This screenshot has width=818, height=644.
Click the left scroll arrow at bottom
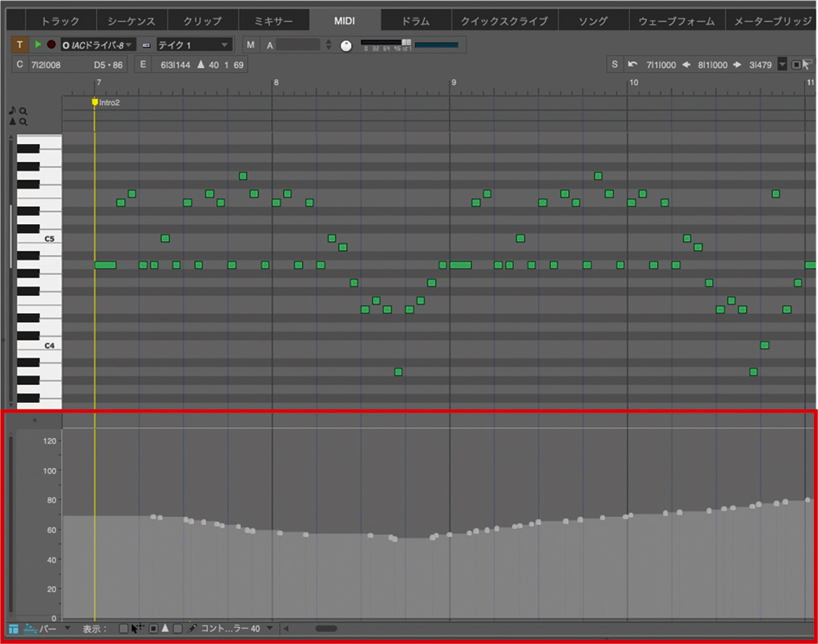tap(286, 629)
